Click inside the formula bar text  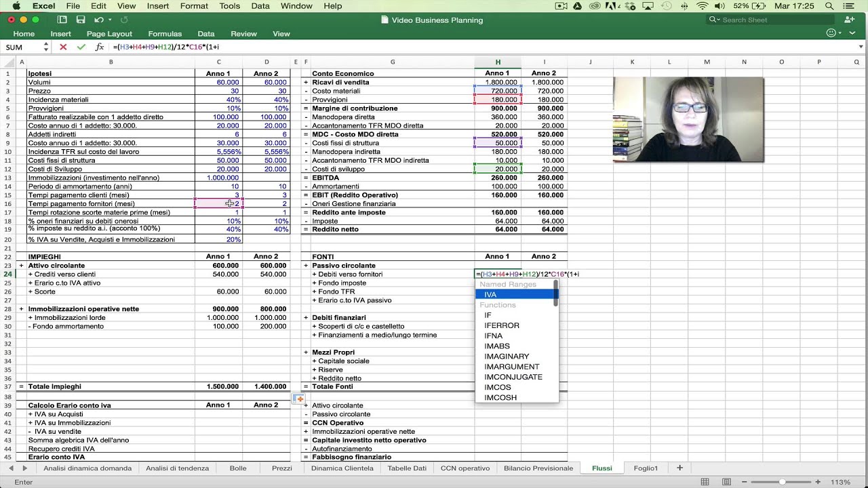point(165,47)
